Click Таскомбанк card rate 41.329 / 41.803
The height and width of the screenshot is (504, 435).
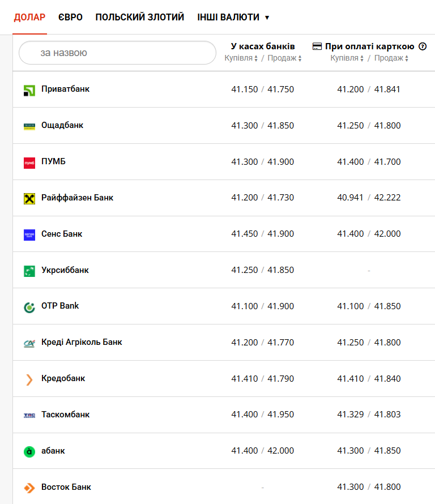click(x=369, y=415)
